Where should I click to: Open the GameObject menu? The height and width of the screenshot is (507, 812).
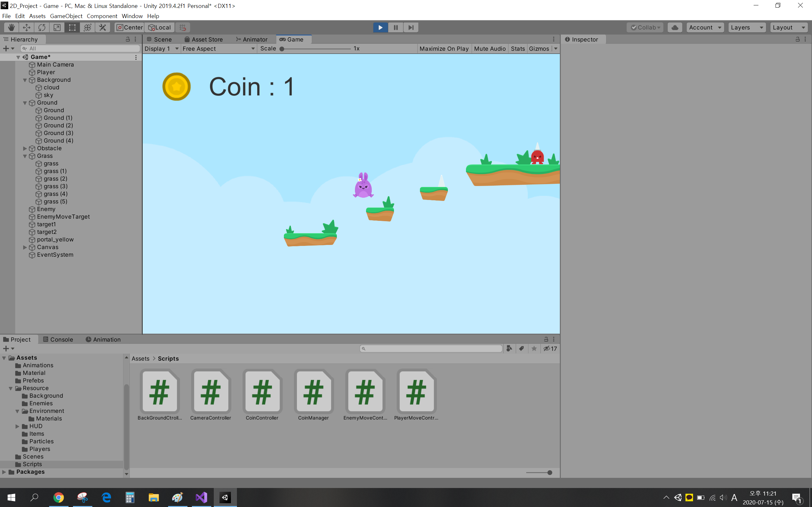click(66, 16)
